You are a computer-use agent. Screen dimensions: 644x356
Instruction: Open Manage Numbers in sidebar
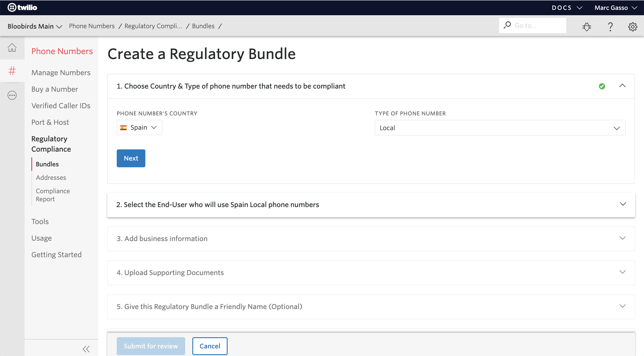coord(61,72)
